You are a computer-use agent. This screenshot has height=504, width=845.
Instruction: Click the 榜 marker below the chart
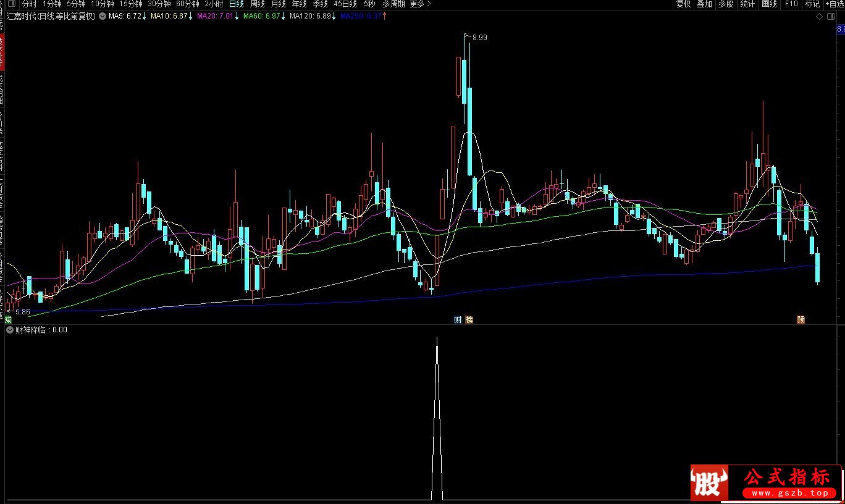tap(469, 319)
